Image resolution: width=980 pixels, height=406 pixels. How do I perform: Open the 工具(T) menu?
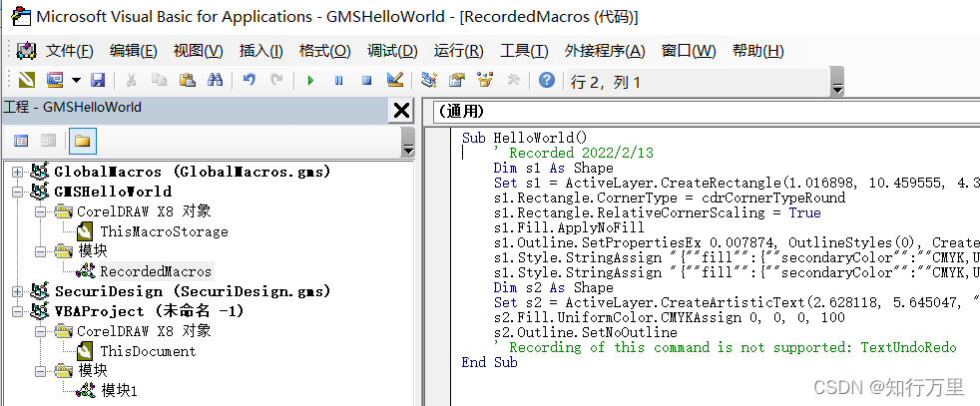pyautogui.click(x=524, y=51)
